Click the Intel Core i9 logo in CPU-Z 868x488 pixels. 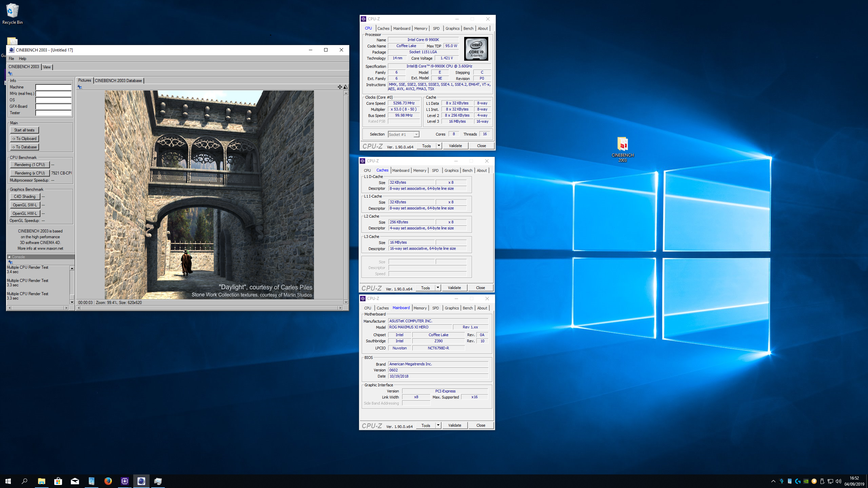tap(476, 49)
